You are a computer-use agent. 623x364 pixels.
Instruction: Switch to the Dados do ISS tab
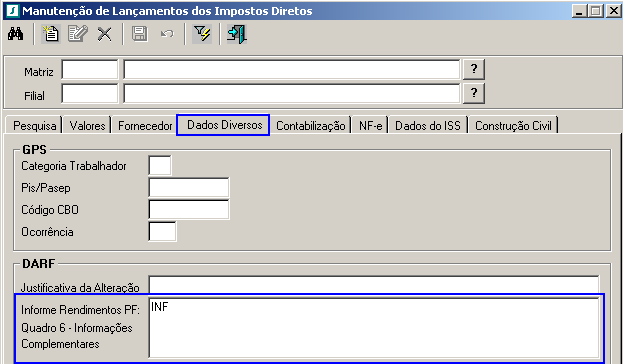pyautogui.click(x=428, y=126)
